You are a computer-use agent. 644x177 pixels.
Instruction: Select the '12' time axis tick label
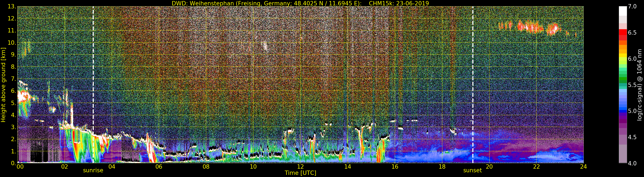(300, 166)
